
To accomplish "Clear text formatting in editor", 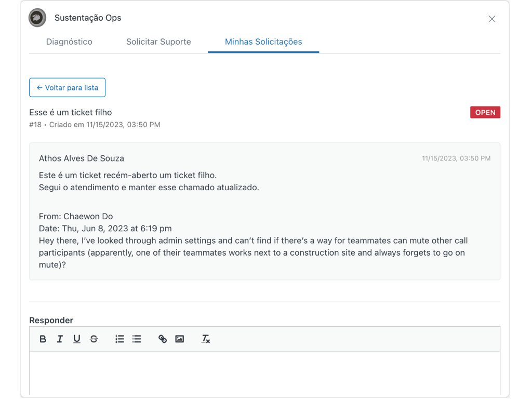I will pyautogui.click(x=206, y=339).
